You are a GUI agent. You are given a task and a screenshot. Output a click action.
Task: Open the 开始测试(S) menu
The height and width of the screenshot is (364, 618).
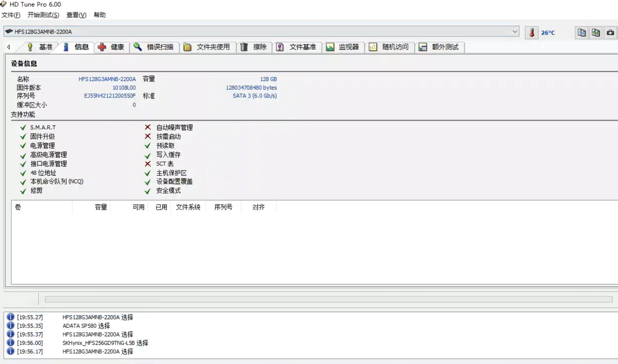[43, 15]
